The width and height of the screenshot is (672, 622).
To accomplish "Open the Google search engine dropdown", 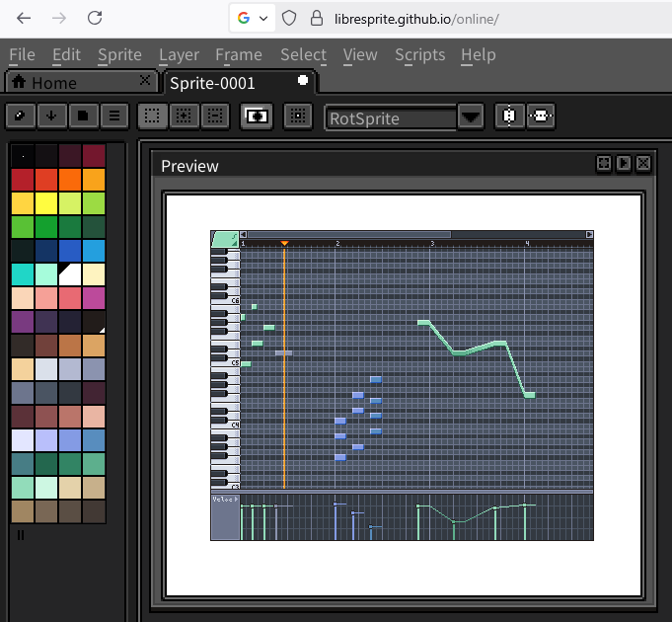I will pyautogui.click(x=253, y=18).
